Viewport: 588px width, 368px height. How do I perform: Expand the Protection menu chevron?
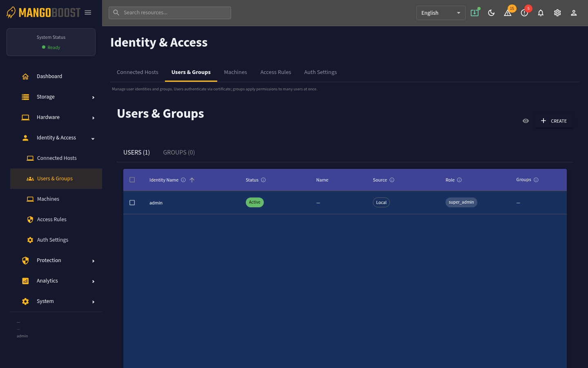point(93,261)
